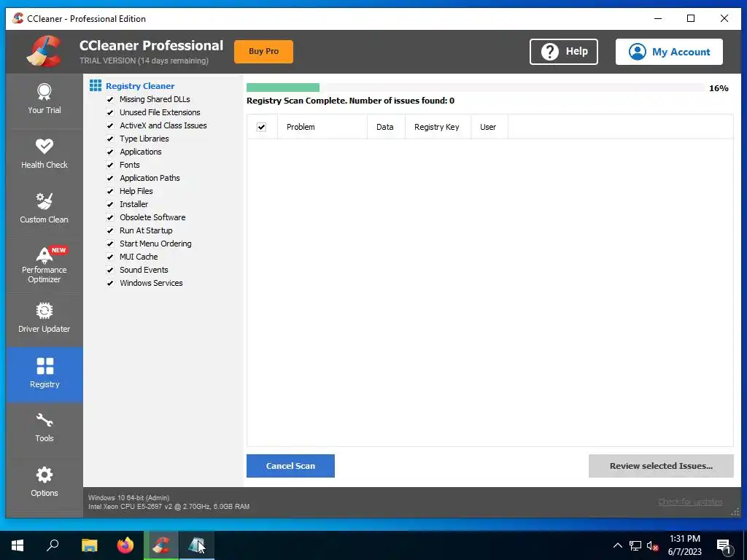Click CCleaner taskbar icon
Viewport: 747px width, 560px height.
coord(161,545)
